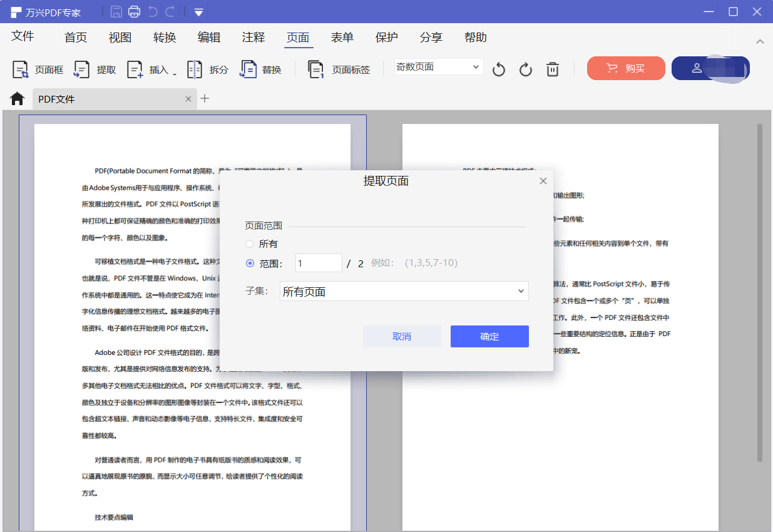Rotate page counterclockwise using toolbar icon
The width and height of the screenshot is (773, 532).
pos(499,69)
